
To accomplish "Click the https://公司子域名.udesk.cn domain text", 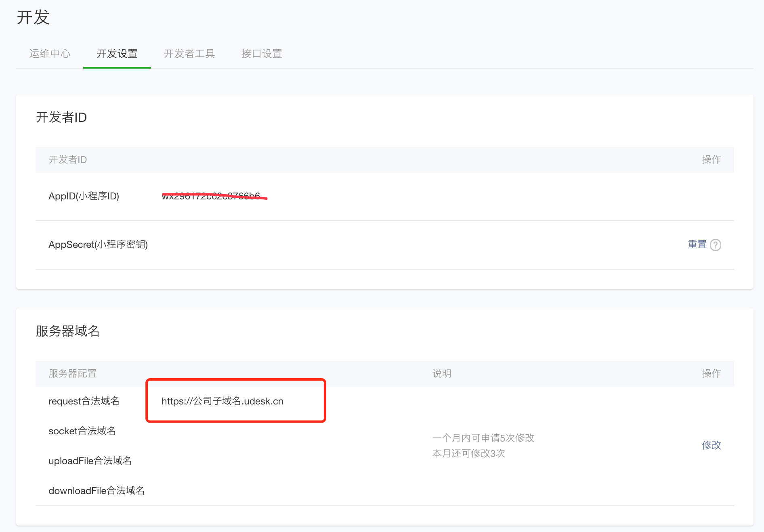I will click(x=222, y=401).
